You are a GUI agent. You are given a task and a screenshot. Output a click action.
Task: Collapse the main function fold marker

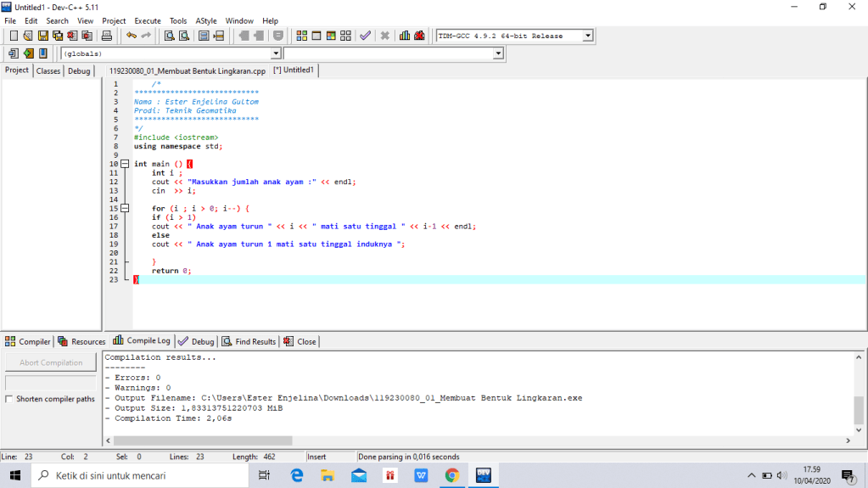[124, 164]
